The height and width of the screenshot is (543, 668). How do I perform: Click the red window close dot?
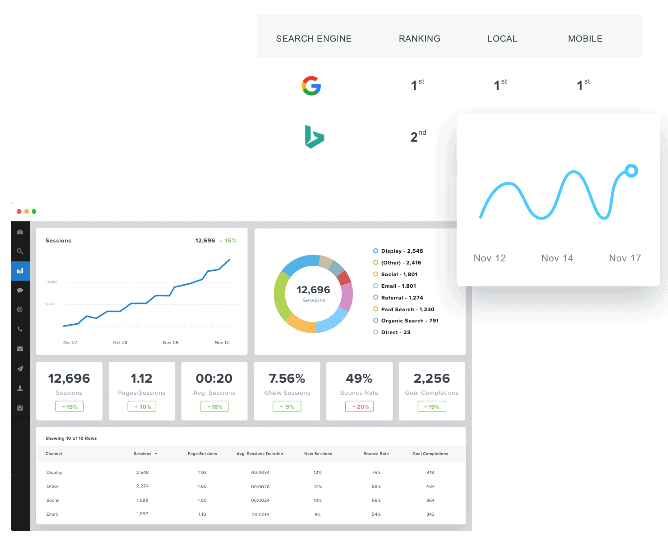[x=19, y=211]
